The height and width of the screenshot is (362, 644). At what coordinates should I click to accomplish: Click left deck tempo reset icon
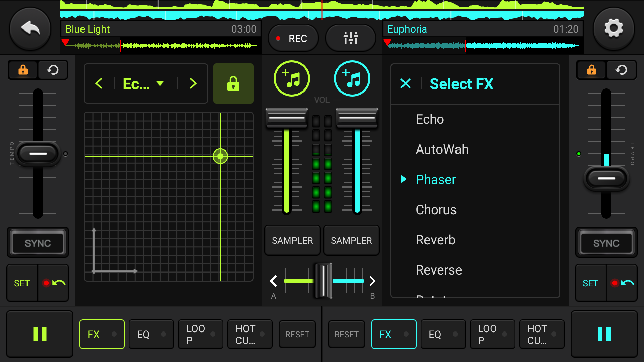[53, 70]
